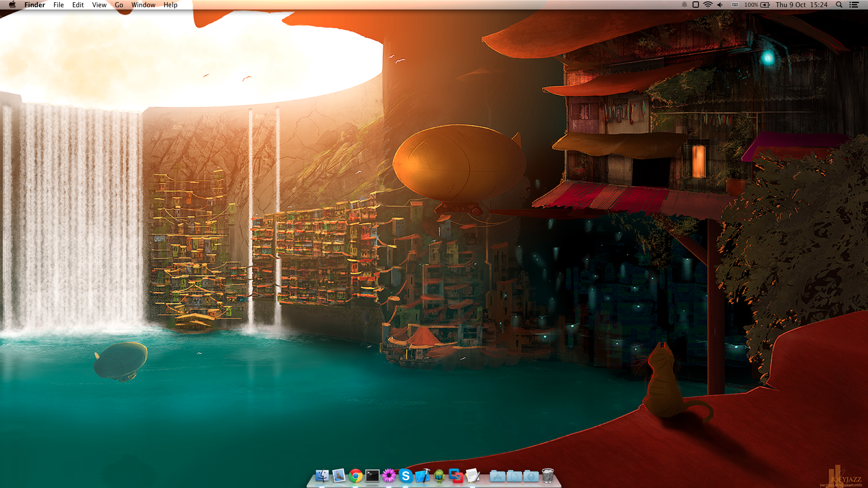Click the Wi-Fi status icon

click(708, 5)
